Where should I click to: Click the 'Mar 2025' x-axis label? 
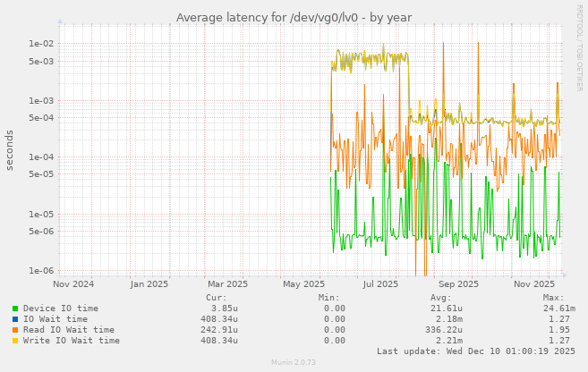click(227, 284)
